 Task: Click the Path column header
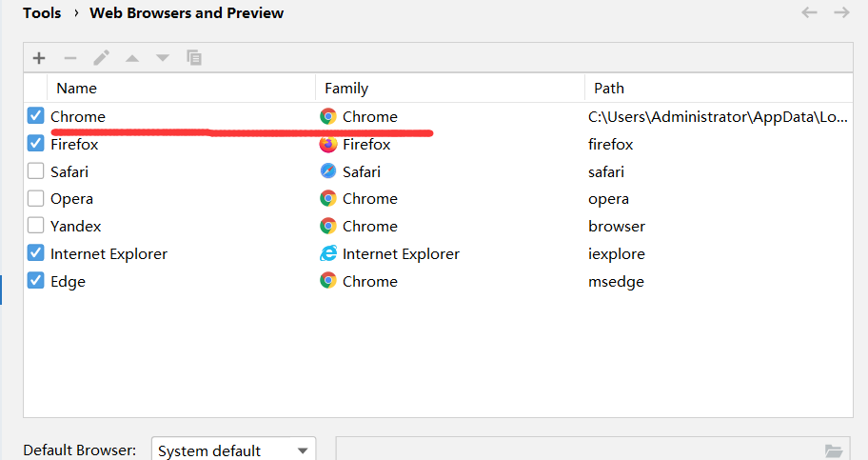point(719,89)
